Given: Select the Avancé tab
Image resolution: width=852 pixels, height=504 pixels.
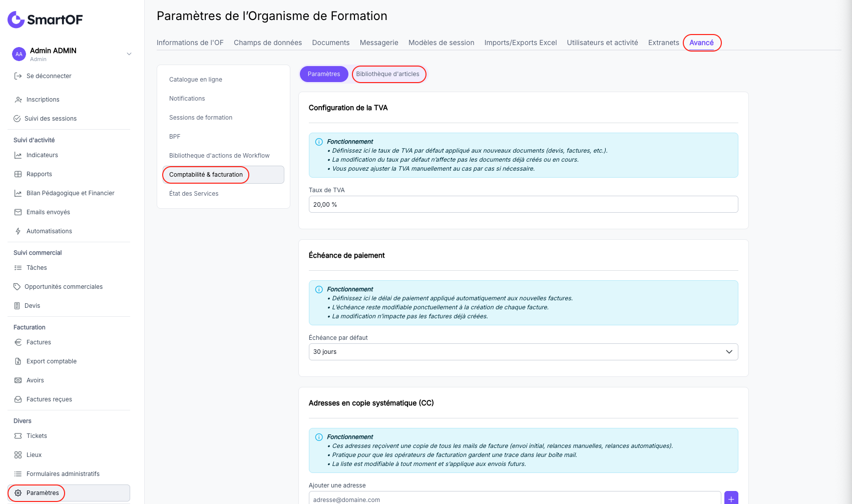Looking at the screenshot, I should 701,43.
